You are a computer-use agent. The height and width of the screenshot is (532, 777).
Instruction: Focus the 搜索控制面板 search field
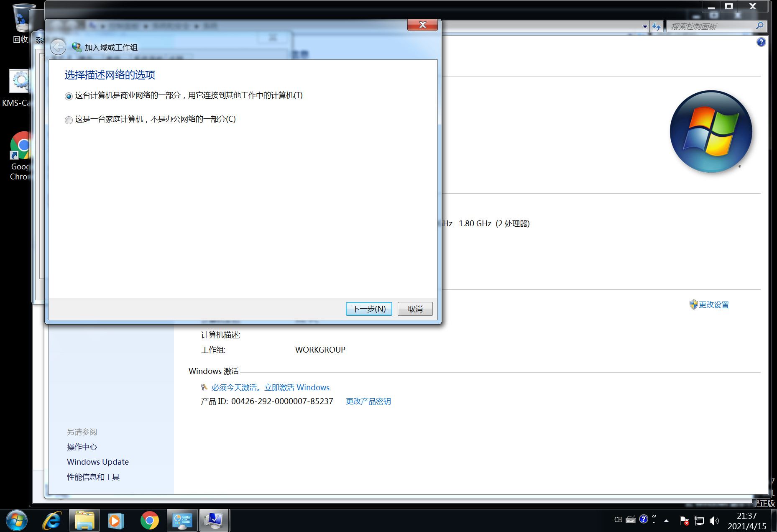coord(711,26)
